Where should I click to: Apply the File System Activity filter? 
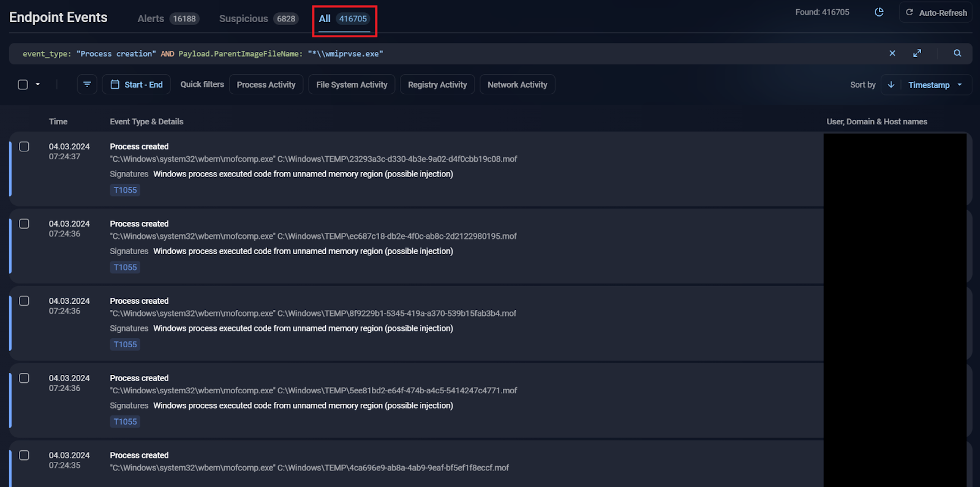click(x=352, y=85)
